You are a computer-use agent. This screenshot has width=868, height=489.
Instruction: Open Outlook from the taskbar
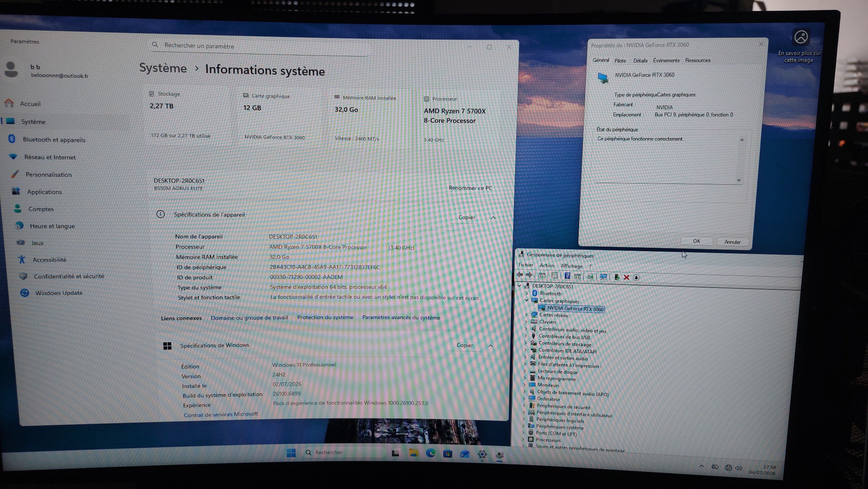click(465, 454)
